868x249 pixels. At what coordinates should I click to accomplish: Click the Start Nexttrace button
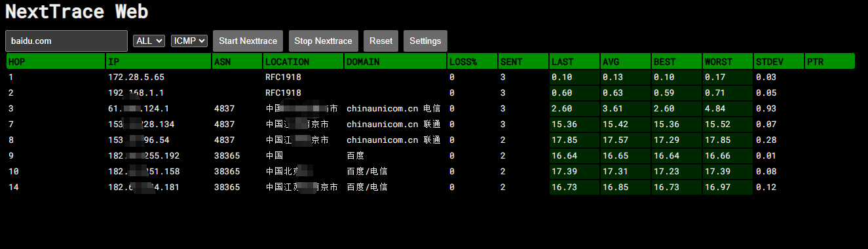(x=248, y=41)
